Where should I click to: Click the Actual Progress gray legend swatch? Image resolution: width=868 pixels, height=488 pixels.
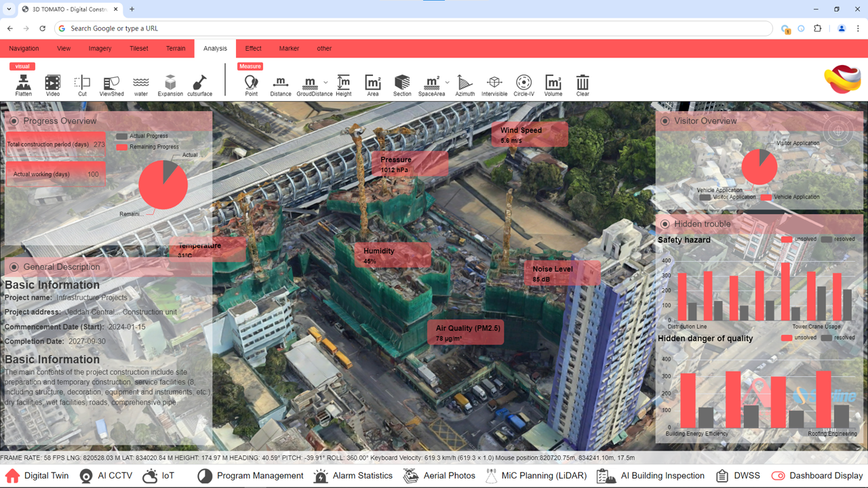[x=121, y=136]
